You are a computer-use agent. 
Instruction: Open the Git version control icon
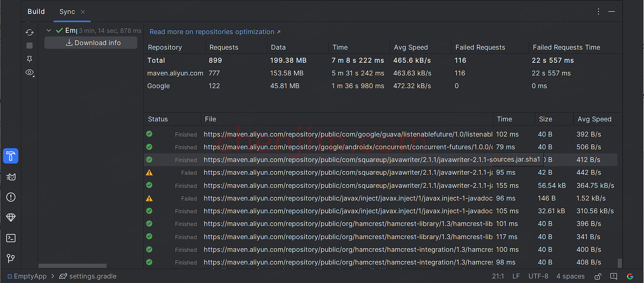coord(11,258)
